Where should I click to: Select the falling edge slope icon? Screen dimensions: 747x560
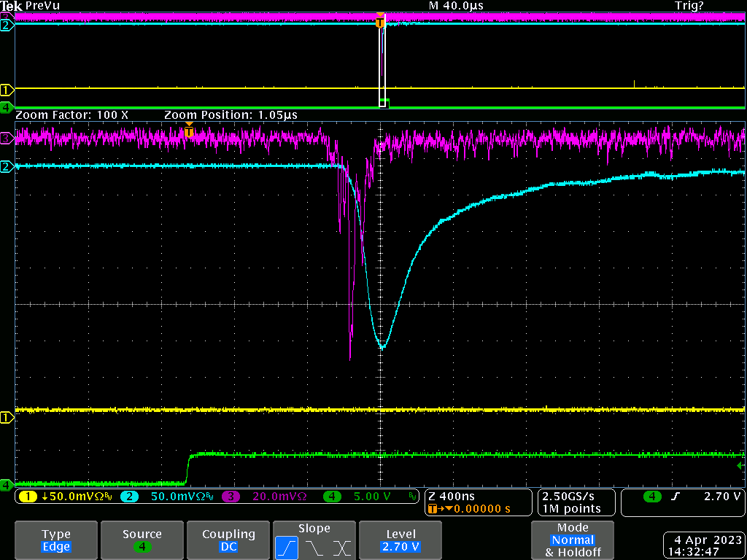pos(314,547)
